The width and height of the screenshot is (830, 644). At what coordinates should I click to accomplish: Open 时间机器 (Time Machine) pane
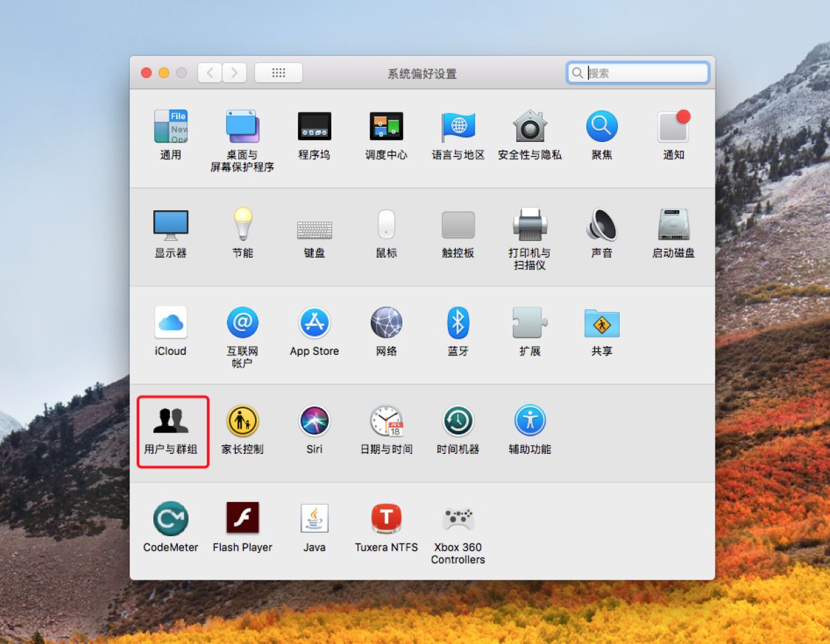(458, 430)
